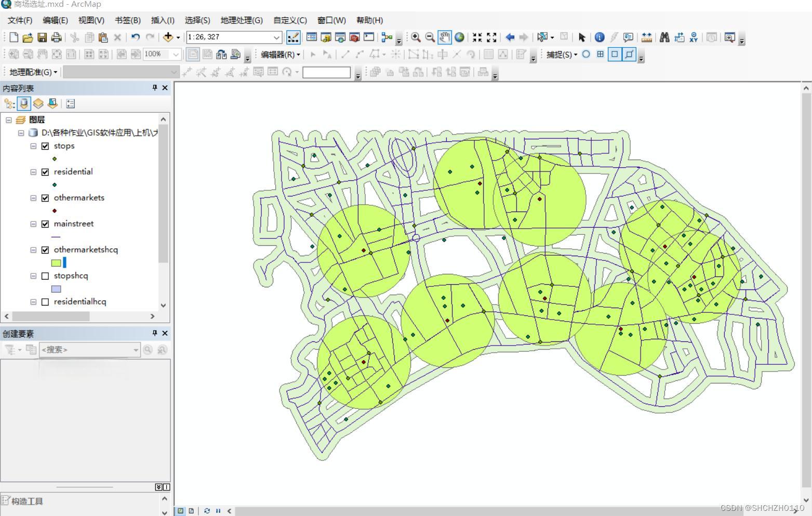Open the 地理处理(G) menu

point(242,20)
